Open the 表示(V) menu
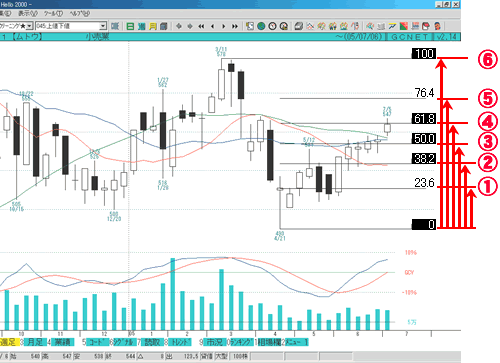The image size is (500, 363). tap(28, 14)
